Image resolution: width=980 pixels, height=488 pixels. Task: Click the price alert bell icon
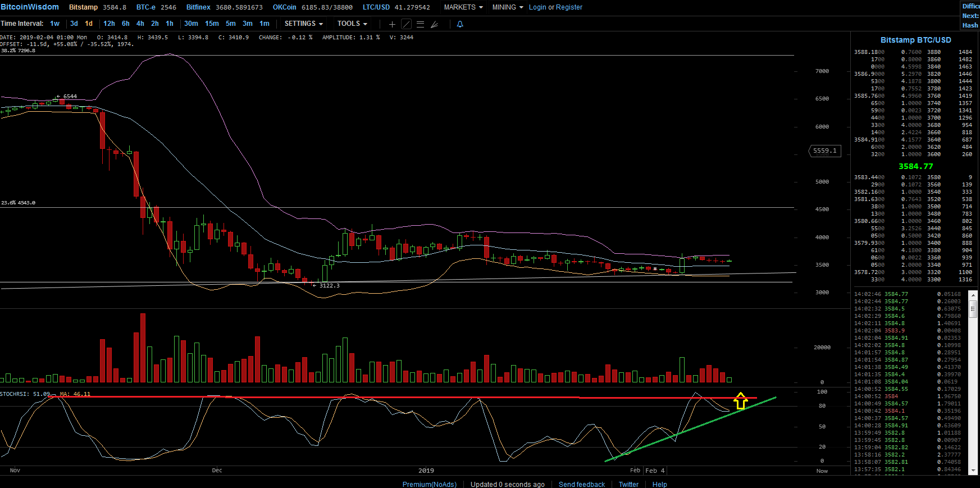(x=460, y=24)
